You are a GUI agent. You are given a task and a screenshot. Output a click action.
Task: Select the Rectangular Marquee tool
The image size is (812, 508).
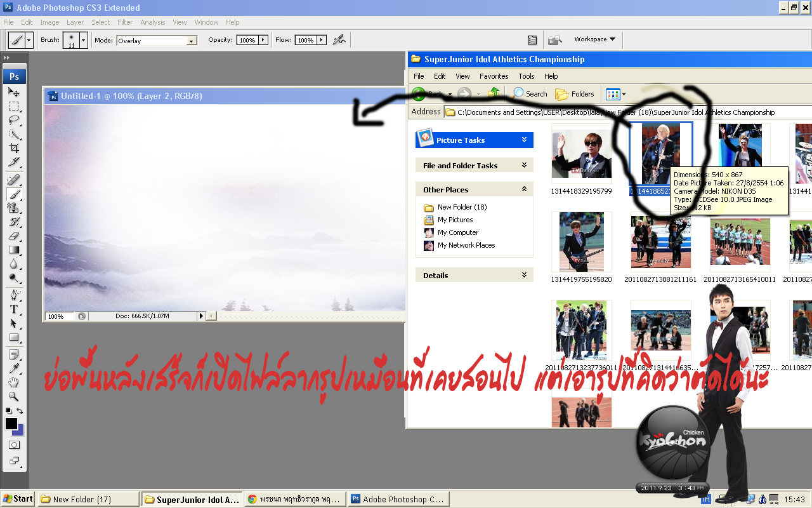pyautogui.click(x=14, y=106)
